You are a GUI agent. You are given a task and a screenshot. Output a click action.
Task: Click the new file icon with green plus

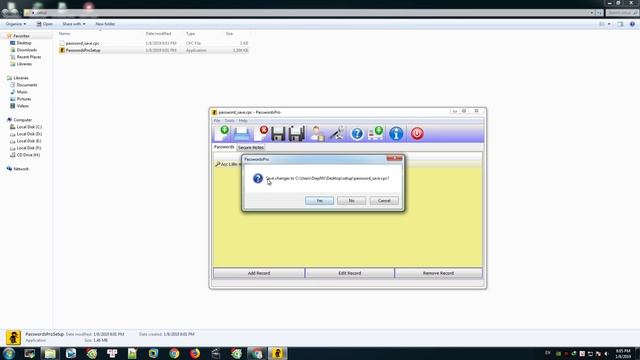tap(222, 133)
